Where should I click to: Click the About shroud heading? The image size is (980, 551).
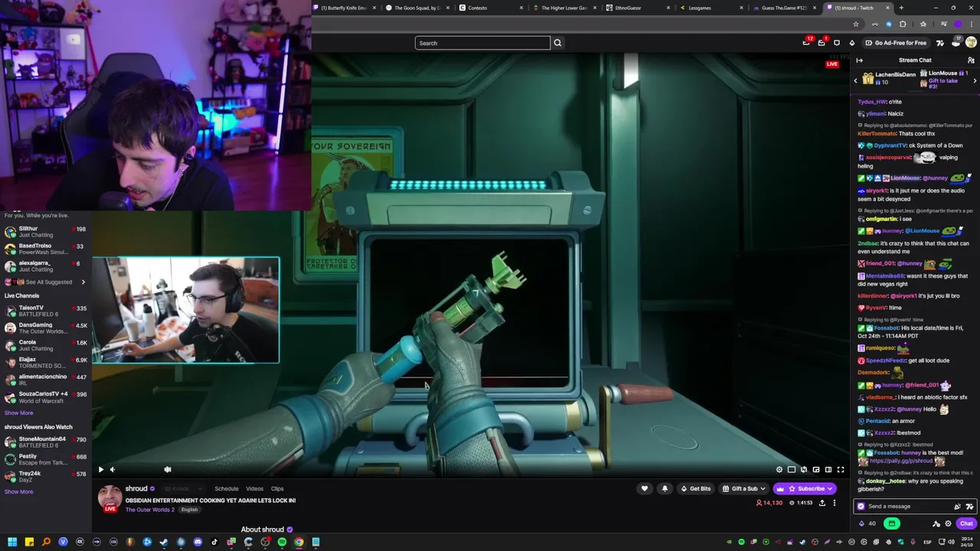(263, 530)
